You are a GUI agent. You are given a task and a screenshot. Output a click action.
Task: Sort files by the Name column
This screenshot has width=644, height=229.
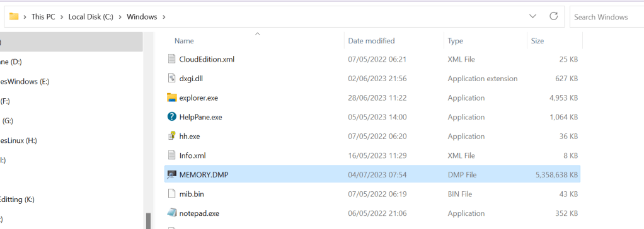click(184, 41)
